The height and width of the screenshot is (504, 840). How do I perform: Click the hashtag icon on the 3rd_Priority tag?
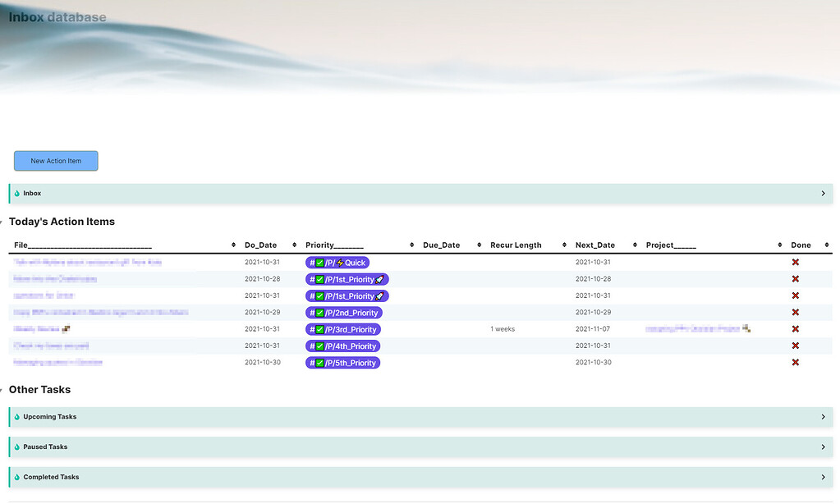(313, 329)
